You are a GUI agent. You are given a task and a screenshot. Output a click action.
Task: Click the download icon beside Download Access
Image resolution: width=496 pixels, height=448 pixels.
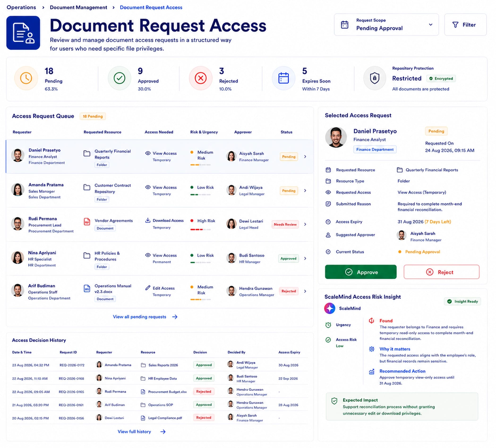click(x=148, y=220)
